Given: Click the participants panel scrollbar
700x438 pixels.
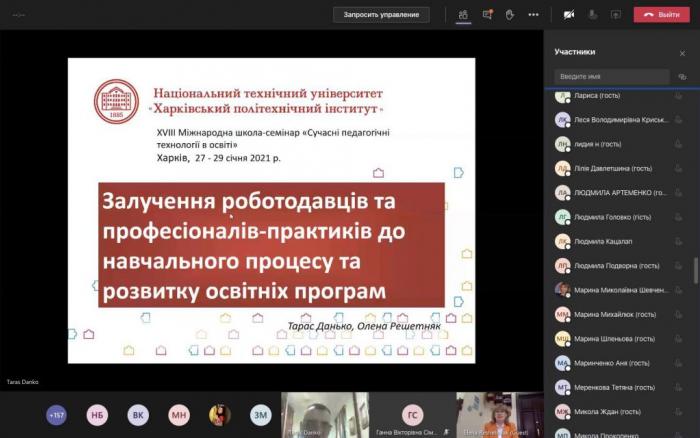Looking at the screenshot, I should point(696,270).
